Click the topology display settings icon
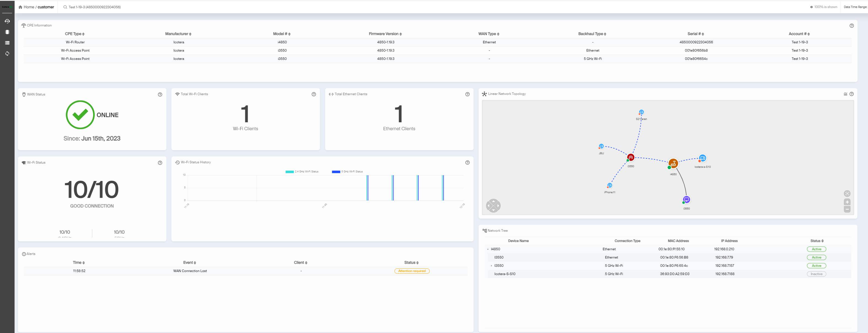The height and width of the screenshot is (333, 868). click(845, 94)
